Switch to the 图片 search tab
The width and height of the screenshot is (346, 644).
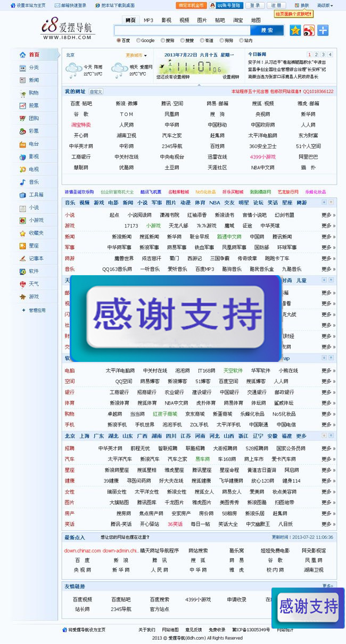[202, 20]
